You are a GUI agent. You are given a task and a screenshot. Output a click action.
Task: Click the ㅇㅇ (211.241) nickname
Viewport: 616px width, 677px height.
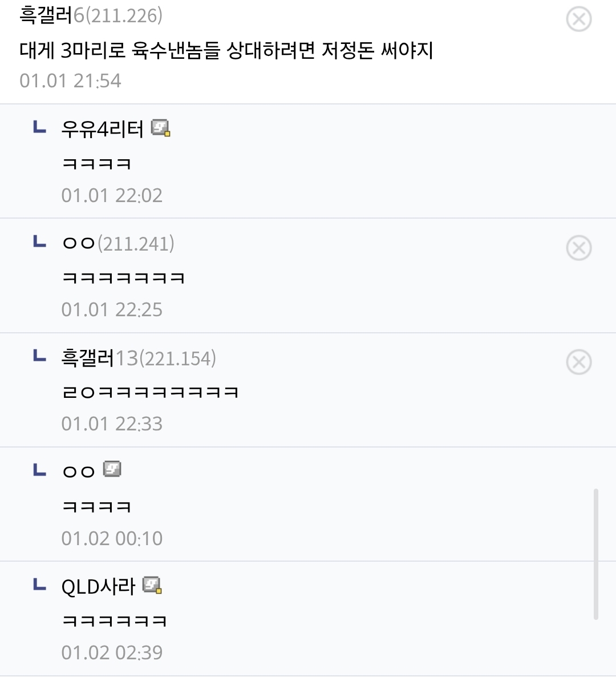pyautogui.click(x=79, y=244)
